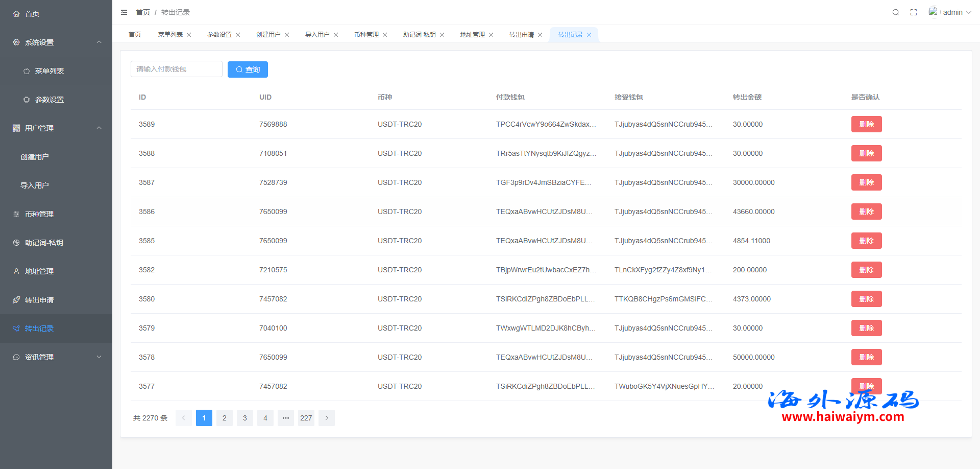The width and height of the screenshot is (980, 469).
Task: Collapse the 用户管理 sidebar group
Action: 99,128
